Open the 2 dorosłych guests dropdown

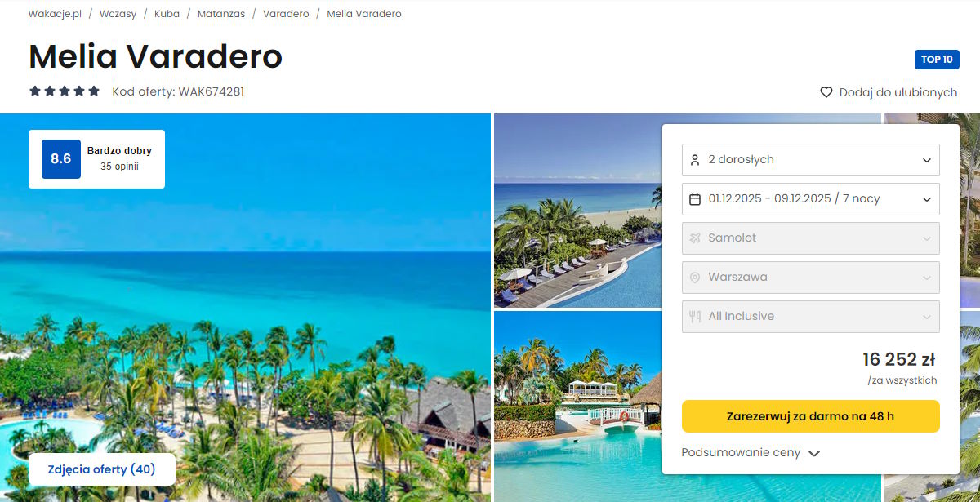[811, 160]
